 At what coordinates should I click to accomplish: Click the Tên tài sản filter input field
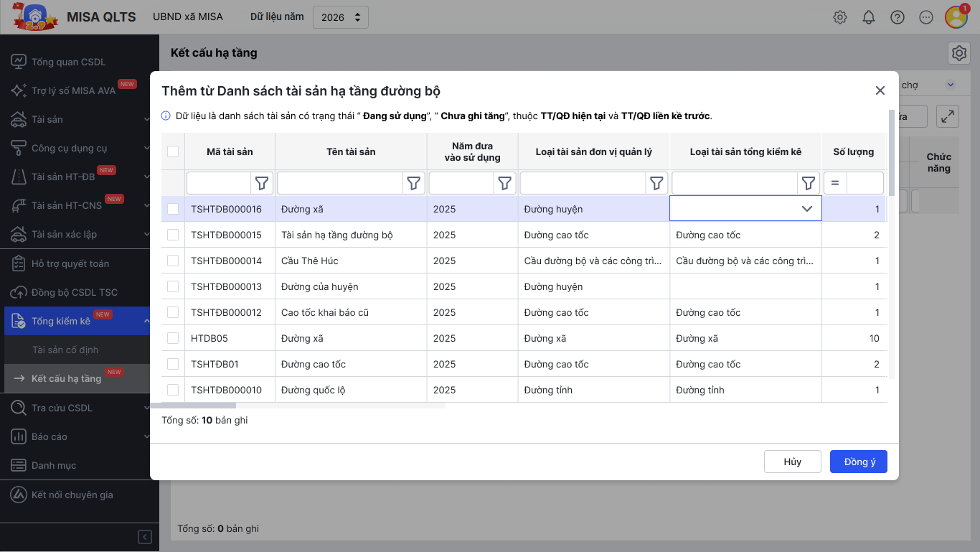(340, 183)
